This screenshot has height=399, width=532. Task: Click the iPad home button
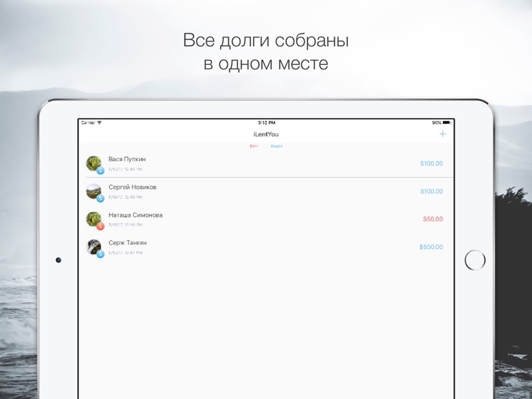click(x=475, y=260)
